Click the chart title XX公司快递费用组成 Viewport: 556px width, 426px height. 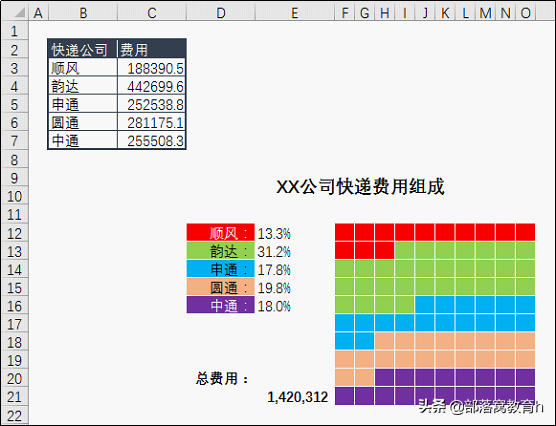pos(360,187)
